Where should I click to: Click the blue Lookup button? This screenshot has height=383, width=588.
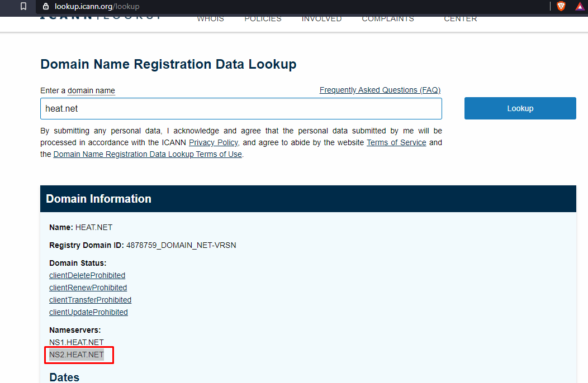click(520, 108)
